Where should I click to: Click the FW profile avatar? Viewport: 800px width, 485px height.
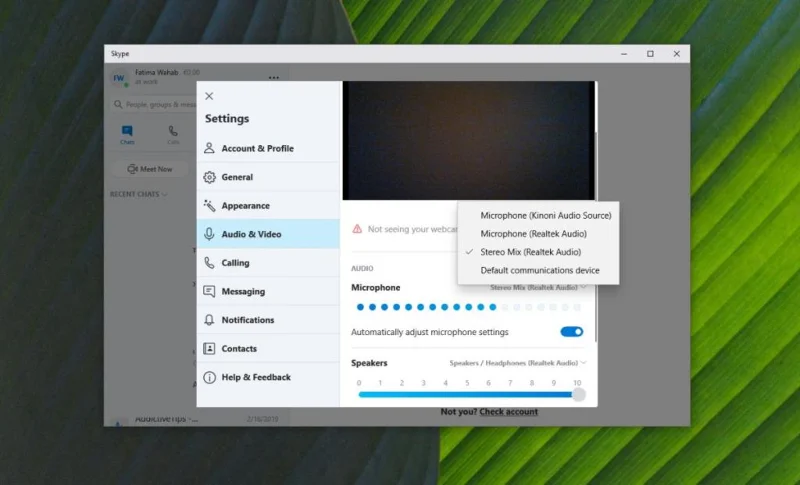pyautogui.click(x=119, y=78)
